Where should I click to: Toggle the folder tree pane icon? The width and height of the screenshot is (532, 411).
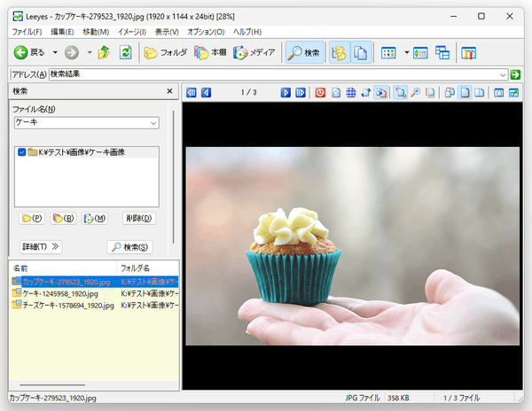[339, 52]
